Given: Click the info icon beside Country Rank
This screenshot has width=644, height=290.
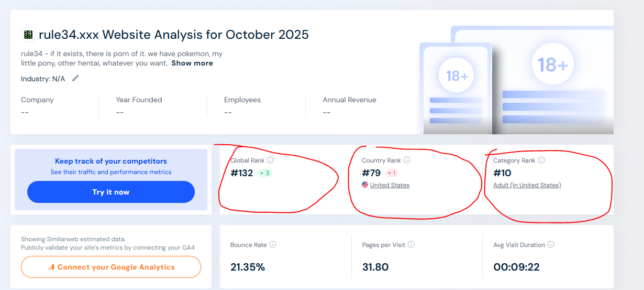Looking at the screenshot, I should (407, 160).
